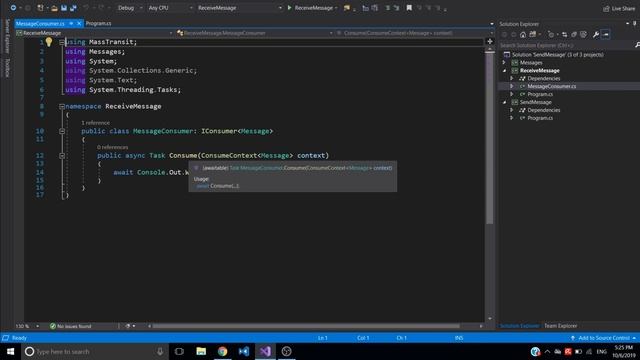The height and width of the screenshot is (360, 640).
Task: Click the Save All icon
Action: tap(73, 8)
